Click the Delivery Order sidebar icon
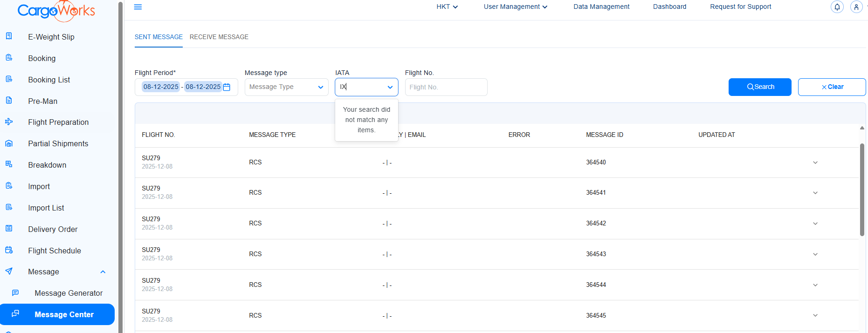This screenshot has width=868, height=333. click(9, 229)
